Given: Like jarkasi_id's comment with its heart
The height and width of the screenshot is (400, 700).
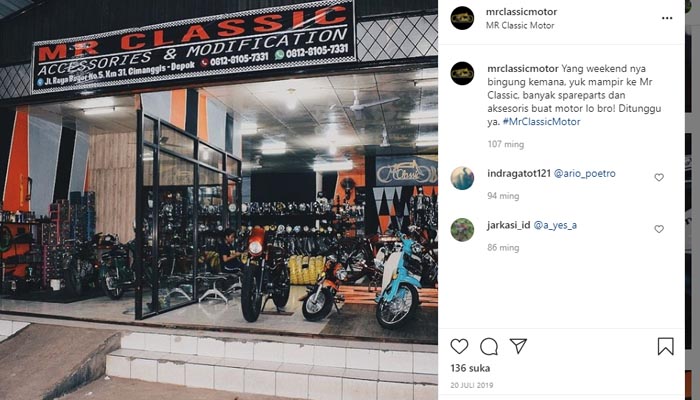Looking at the screenshot, I should (x=659, y=229).
